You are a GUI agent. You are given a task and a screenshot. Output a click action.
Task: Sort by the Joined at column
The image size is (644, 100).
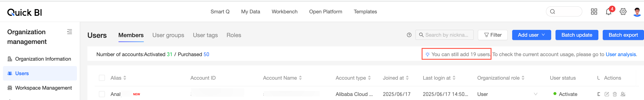[x=407, y=78]
